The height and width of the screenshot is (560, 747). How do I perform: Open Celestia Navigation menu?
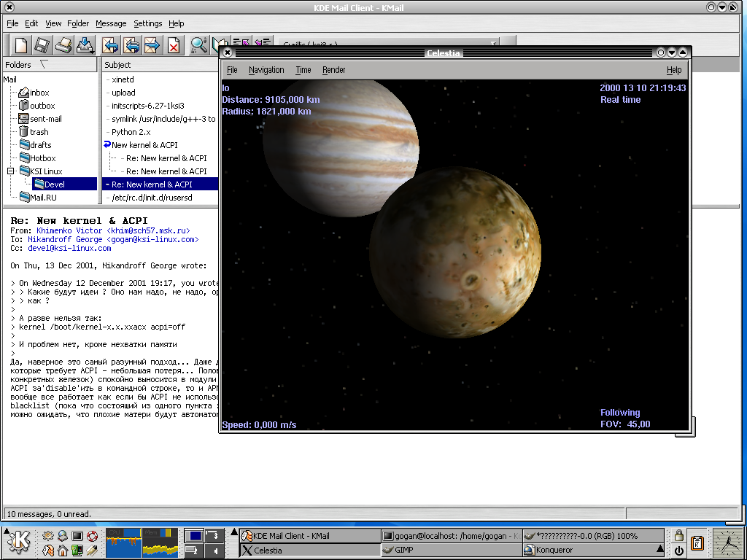266,70
